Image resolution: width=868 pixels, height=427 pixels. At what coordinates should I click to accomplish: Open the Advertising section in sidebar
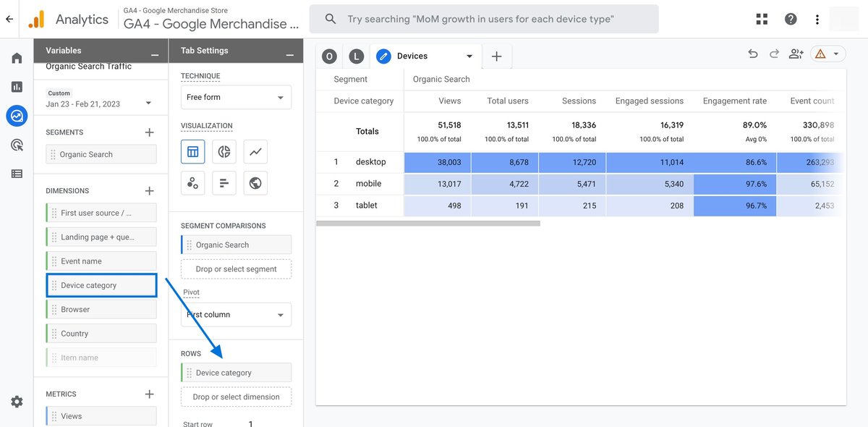tap(17, 145)
